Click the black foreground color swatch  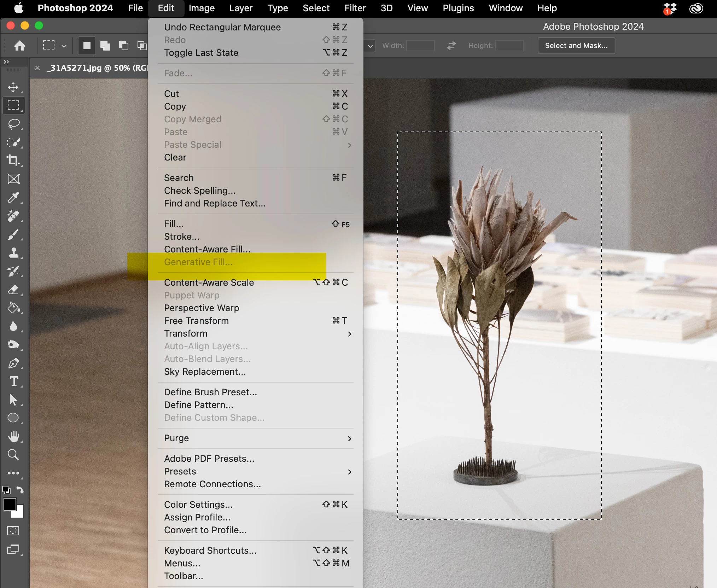[x=10, y=504]
